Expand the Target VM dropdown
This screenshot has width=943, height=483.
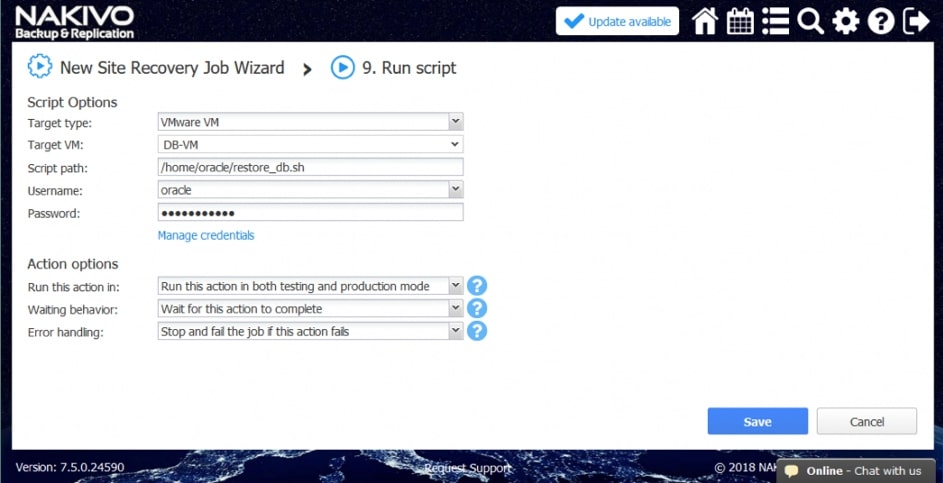click(x=455, y=145)
